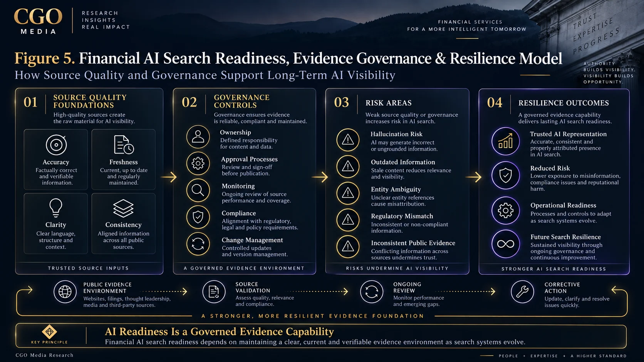Click the Trusted AI Representation chart icon
644x362 pixels.
pos(505,141)
